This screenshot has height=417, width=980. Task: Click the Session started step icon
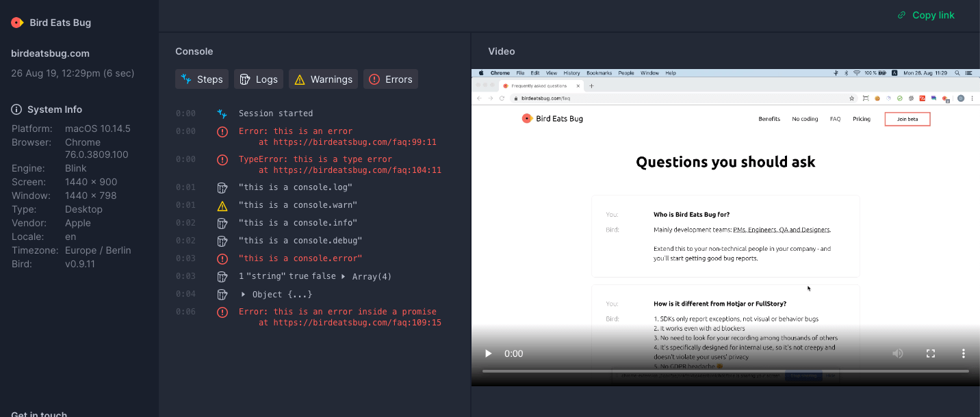(x=222, y=113)
